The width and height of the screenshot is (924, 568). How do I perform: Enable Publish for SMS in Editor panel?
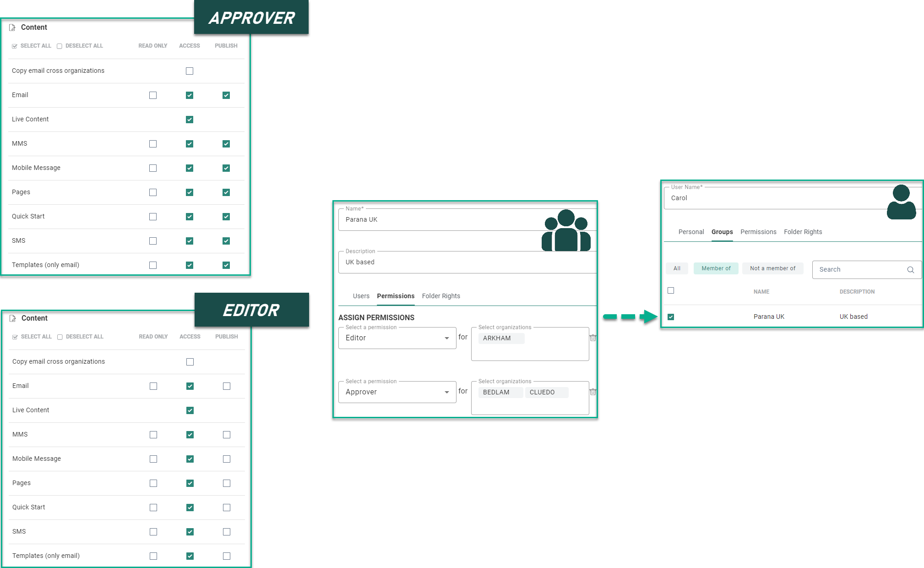coord(227,532)
